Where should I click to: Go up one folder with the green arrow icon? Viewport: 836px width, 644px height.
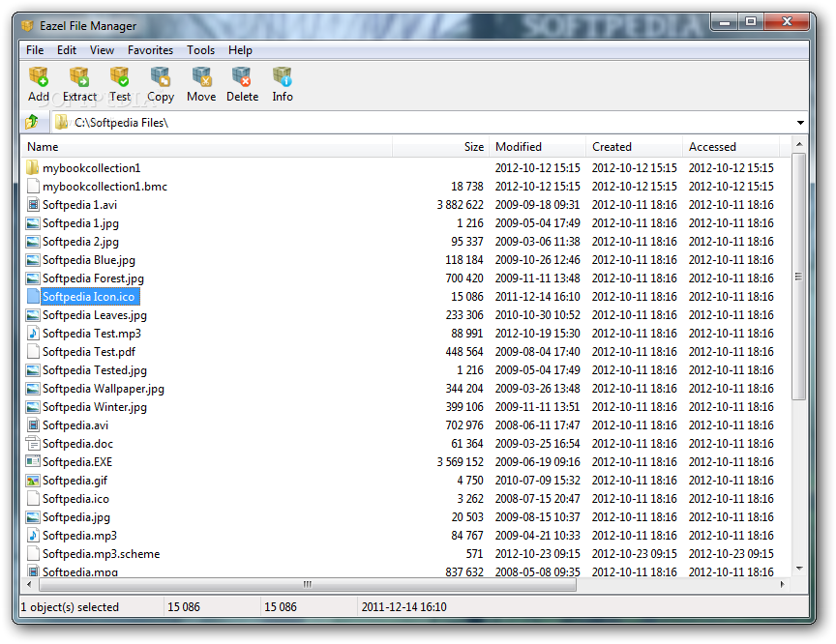[x=32, y=122]
